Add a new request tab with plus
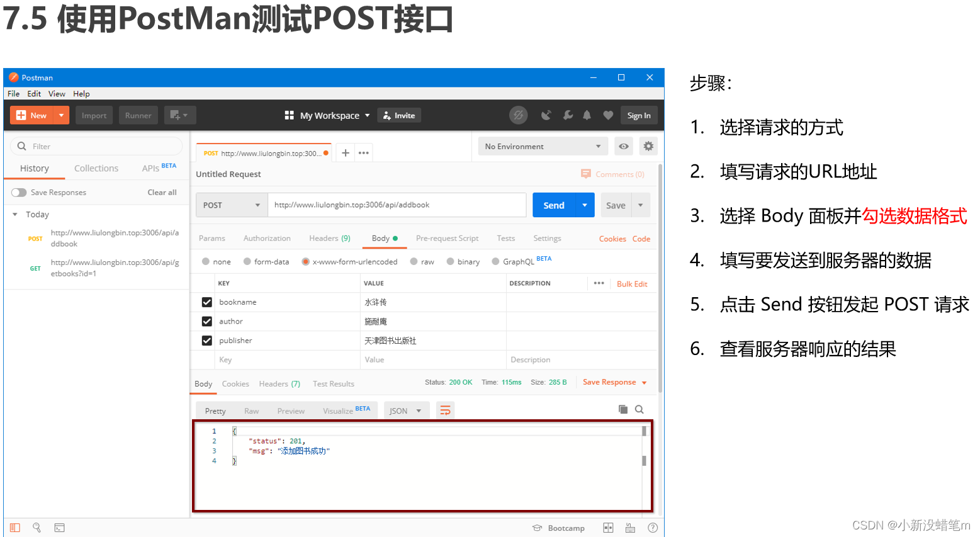 [x=346, y=153]
